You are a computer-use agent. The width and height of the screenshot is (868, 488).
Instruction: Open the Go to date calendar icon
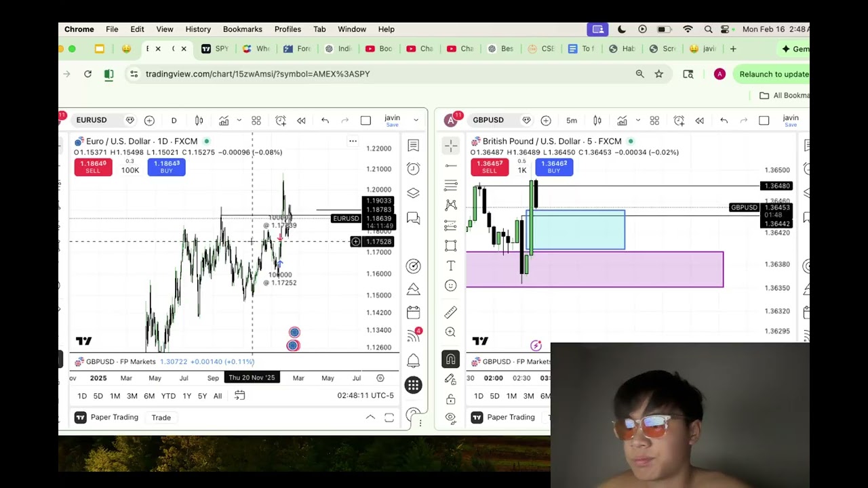[239, 395]
